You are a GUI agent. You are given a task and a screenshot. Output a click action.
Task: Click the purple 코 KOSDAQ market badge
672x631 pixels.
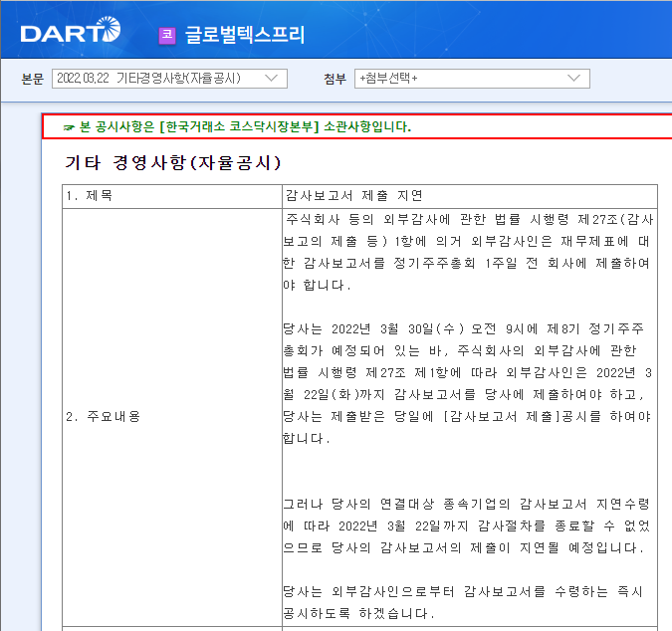pos(167,35)
